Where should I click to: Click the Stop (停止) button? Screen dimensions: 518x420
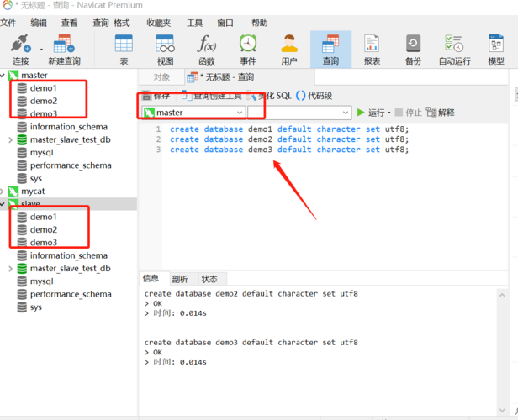(x=409, y=113)
